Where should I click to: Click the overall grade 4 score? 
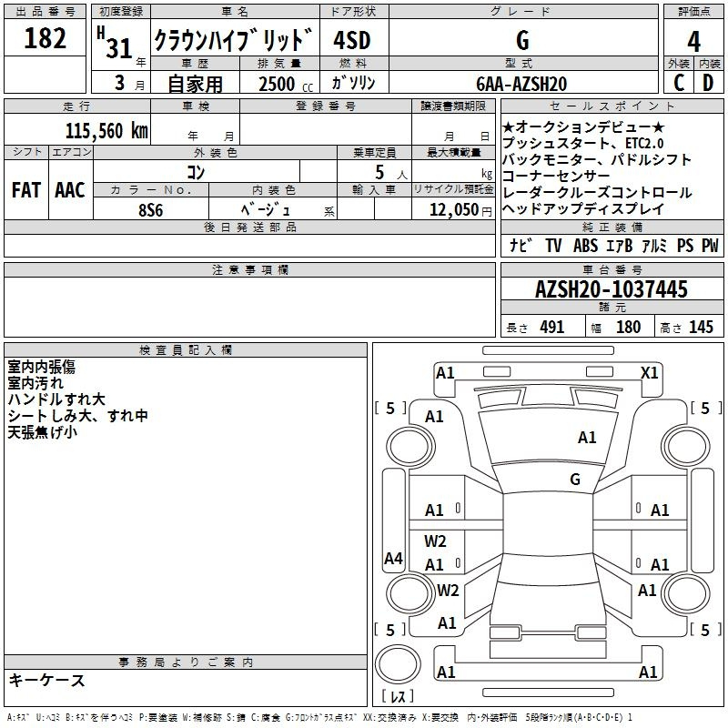693,41
